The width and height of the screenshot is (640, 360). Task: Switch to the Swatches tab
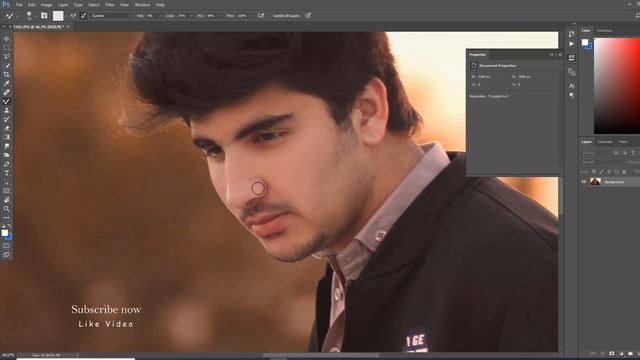pyautogui.click(x=604, y=31)
